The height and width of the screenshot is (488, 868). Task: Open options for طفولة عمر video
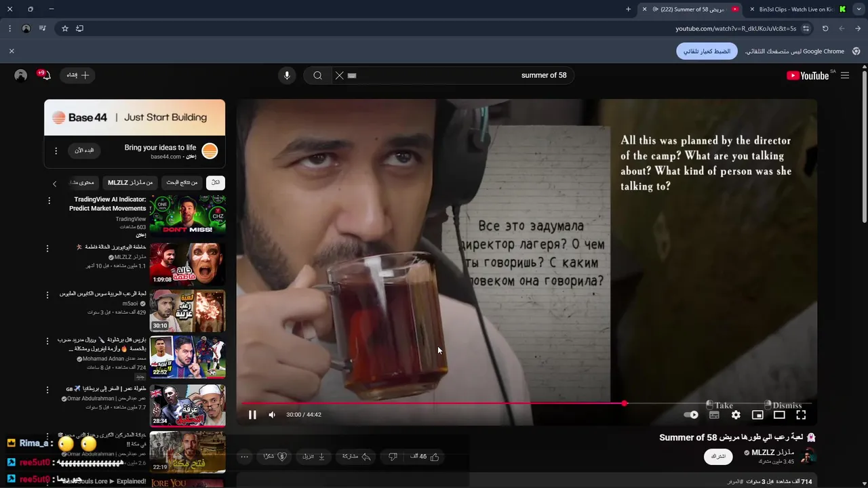click(47, 390)
